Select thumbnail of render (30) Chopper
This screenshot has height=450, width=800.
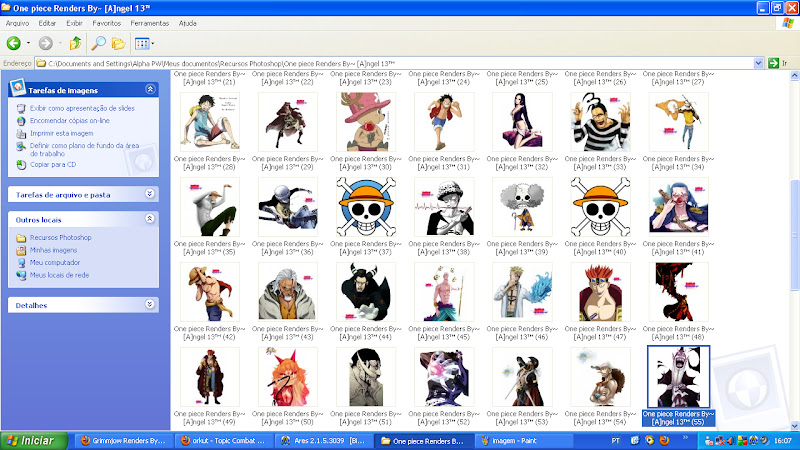tap(366, 121)
